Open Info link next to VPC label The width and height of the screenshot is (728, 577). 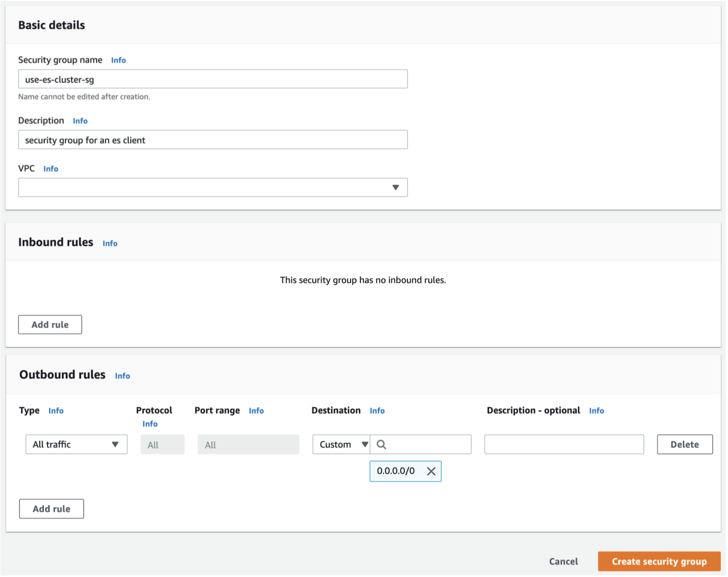tap(51, 169)
